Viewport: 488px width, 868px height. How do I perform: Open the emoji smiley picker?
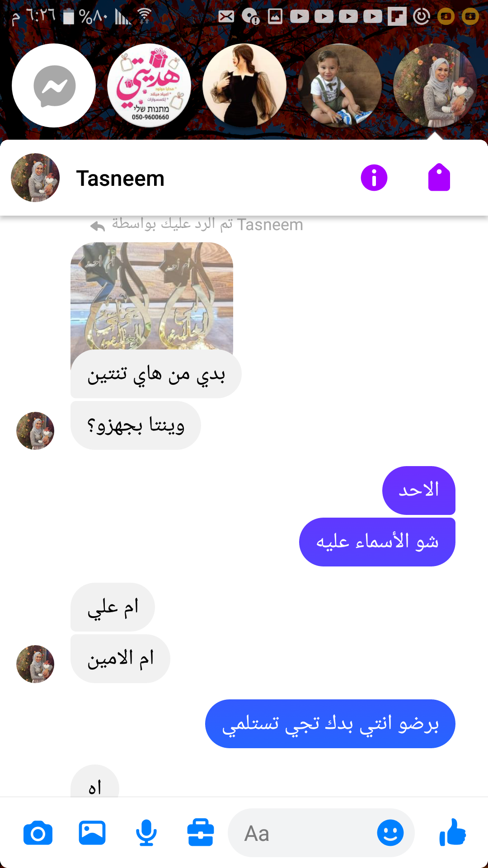point(390,833)
